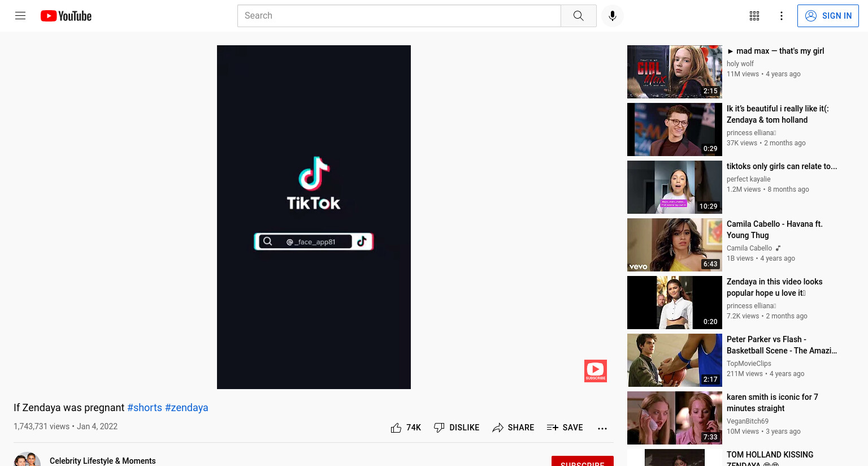The image size is (868, 466).
Task: Click 'Camila Cabello' artist channel text
Action: point(749,248)
